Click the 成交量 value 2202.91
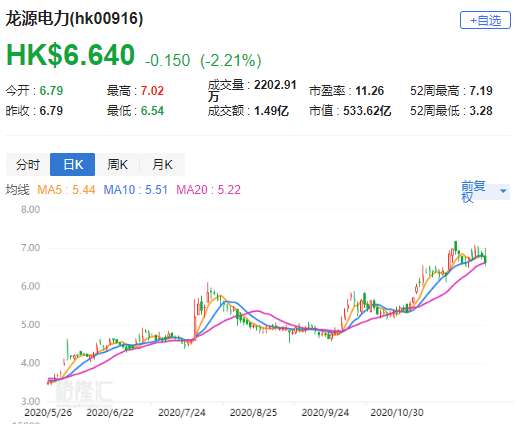 pyautogui.click(x=275, y=85)
